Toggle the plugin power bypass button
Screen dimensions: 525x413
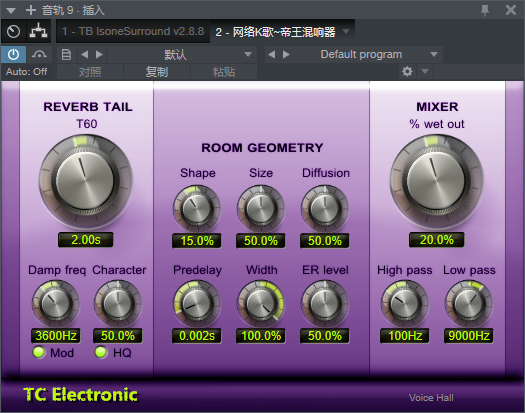(x=13, y=54)
